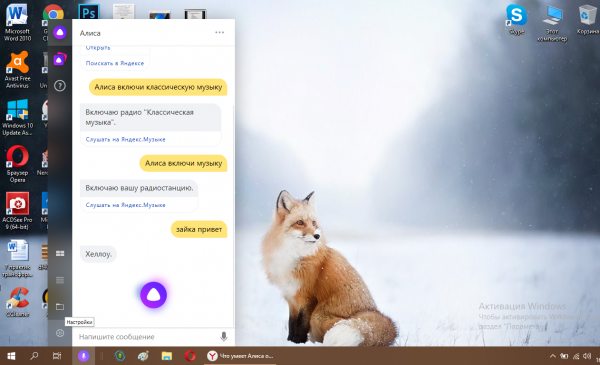Click the Поискать в Яндексе link

115,63
